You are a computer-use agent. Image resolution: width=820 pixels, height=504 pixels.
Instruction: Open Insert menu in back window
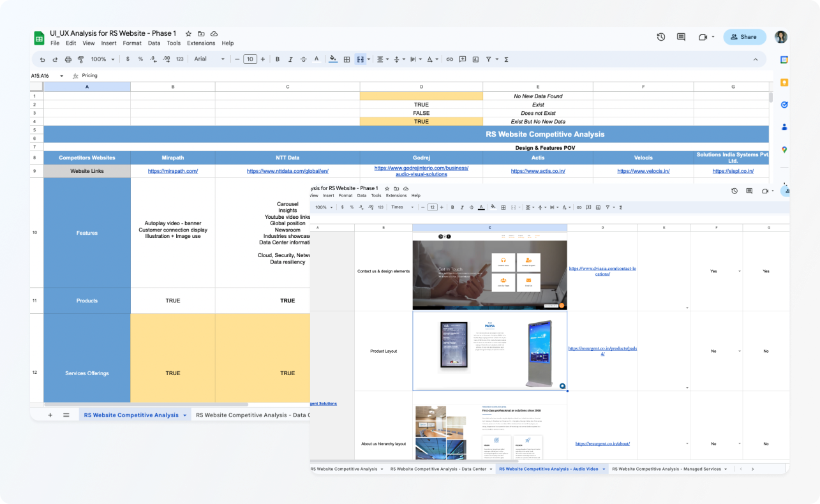108,43
